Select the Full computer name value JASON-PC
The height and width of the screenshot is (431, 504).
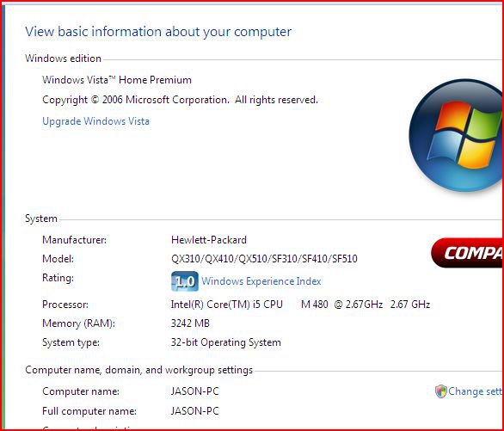pyautogui.click(x=194, y=411)
